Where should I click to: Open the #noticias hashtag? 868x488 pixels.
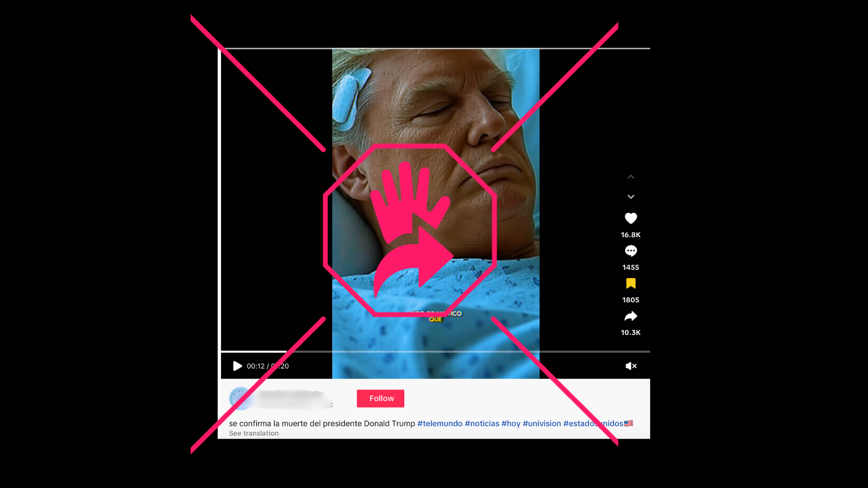(482, 423)
